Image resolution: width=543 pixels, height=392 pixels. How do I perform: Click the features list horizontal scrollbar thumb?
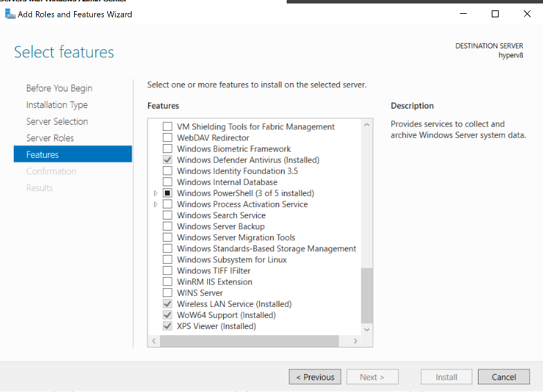tap(249, 341)
